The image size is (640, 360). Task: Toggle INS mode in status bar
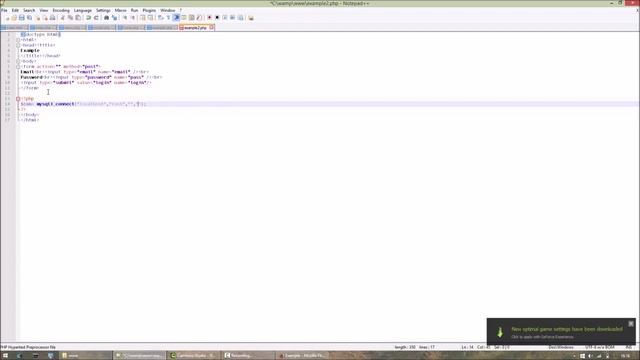(x=629, y=347)
